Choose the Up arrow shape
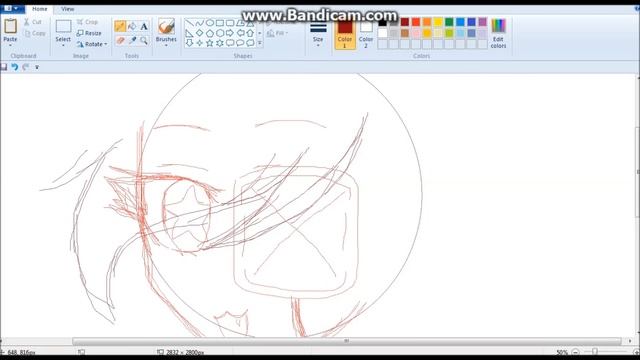The height and width of the screenshot is (360, 640). tap(250, 33)
